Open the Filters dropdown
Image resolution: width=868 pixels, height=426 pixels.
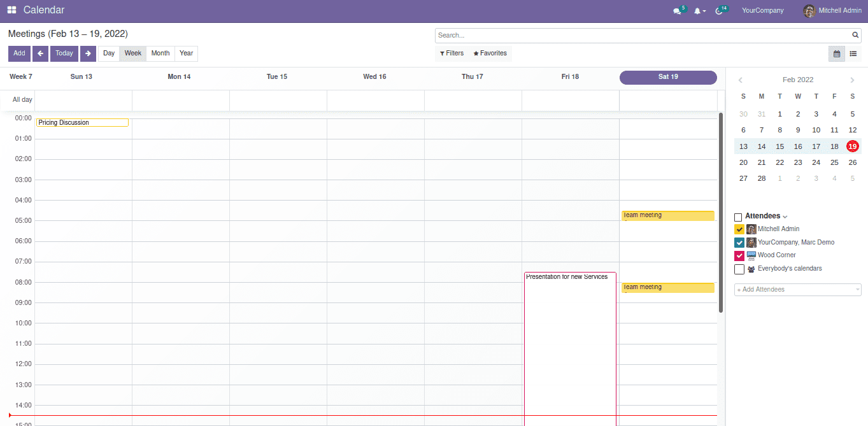[452, 53]
